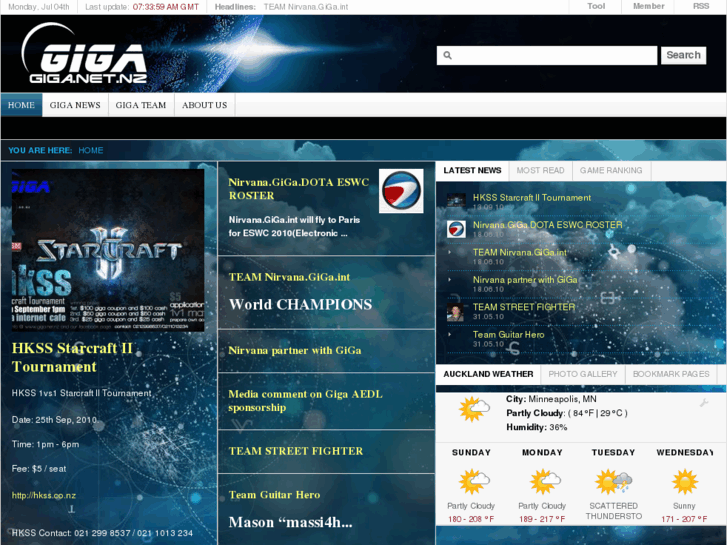The image size is (727, 545).
Task: Open Nirvana partner with GiGa in Latest News
Action: (525, 280)
